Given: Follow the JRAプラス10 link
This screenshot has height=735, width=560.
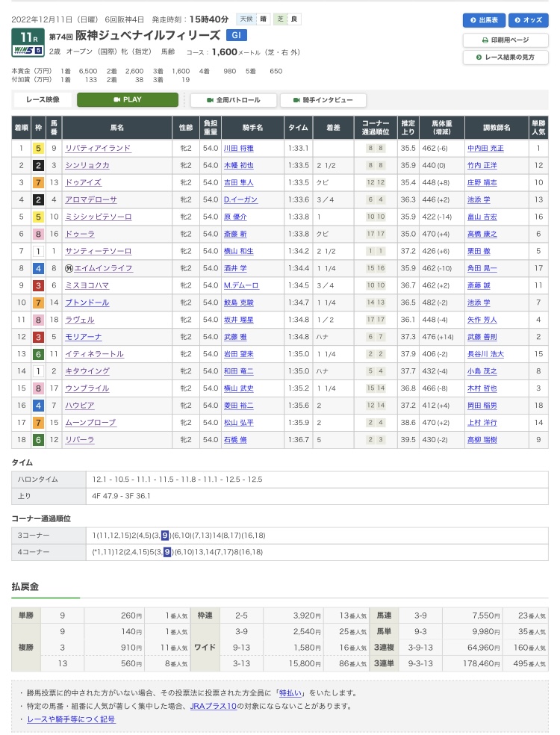Looking at the screenshot, I should (x=214, y=706).
